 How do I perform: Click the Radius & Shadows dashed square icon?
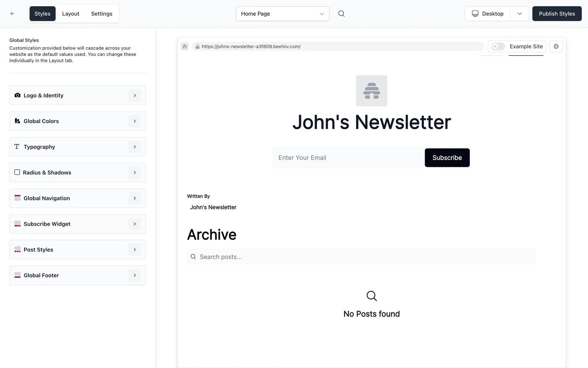[17, 172]
